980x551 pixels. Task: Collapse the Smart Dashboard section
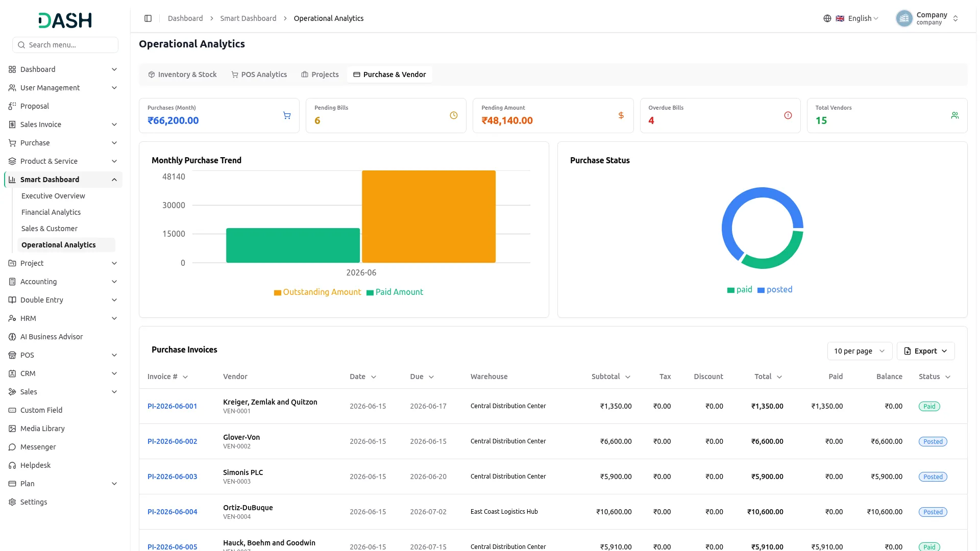pos(114,180)
